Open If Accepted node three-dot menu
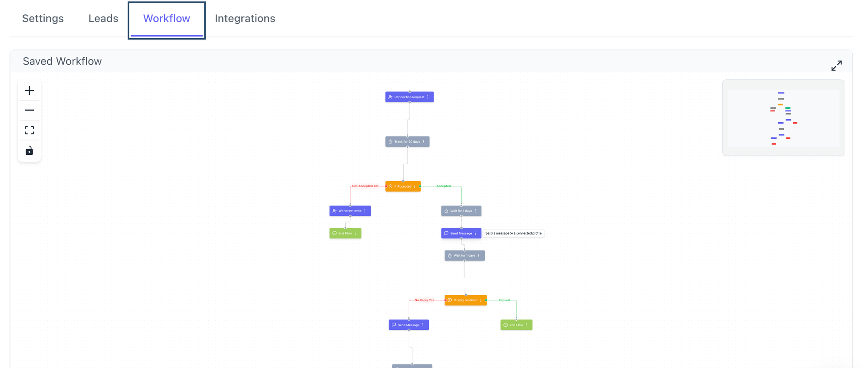 [x=415, y=186]
